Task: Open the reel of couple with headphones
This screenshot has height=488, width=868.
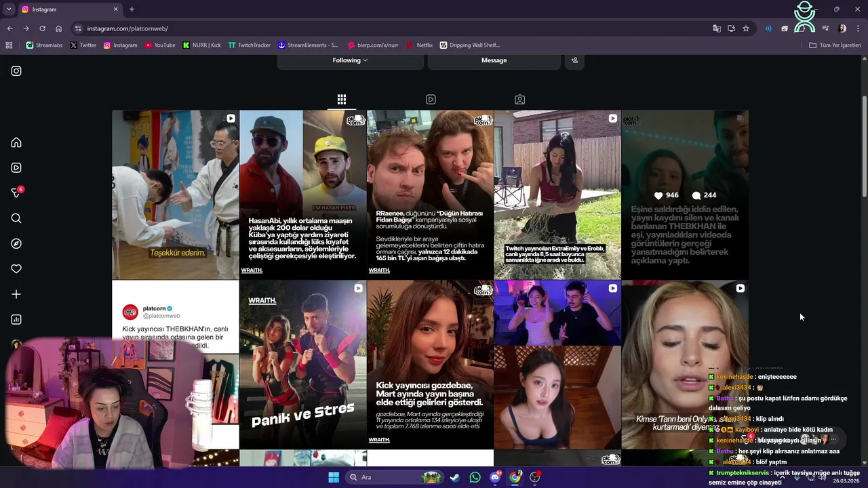Action: point(557,365)
